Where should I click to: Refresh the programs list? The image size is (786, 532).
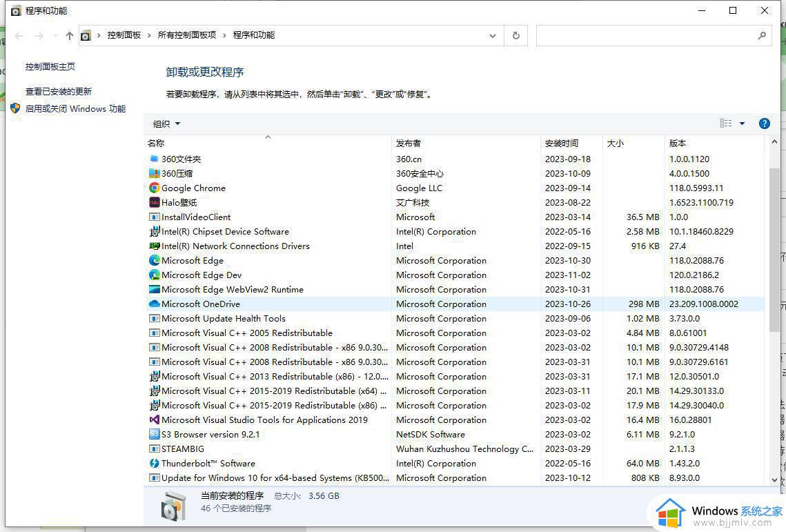point(515,36)
